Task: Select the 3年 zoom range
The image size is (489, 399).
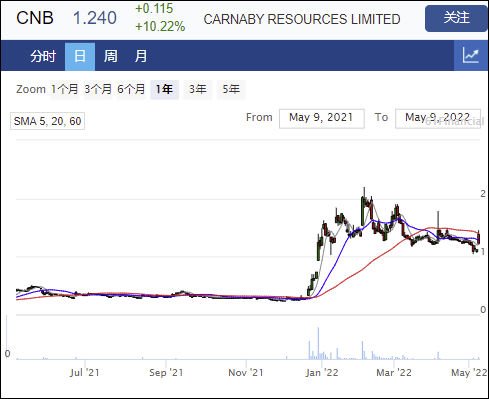Action: click(x=198, y=89)
